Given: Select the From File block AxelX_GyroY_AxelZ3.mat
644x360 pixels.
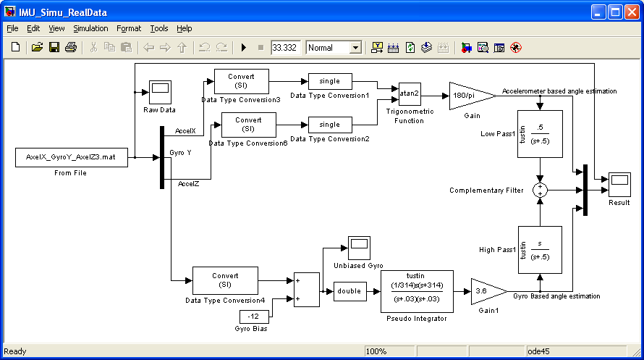Looking at the screenshot, I should tap(72, 157).
